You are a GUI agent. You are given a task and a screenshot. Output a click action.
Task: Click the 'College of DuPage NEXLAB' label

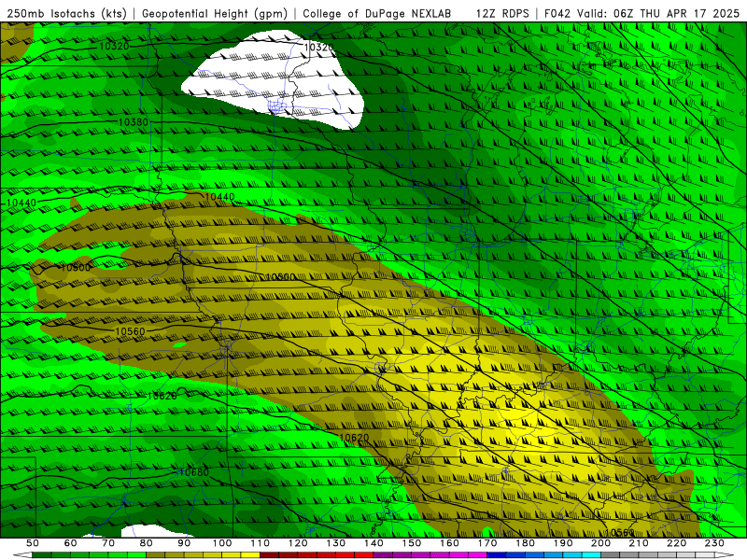(376, 14)
